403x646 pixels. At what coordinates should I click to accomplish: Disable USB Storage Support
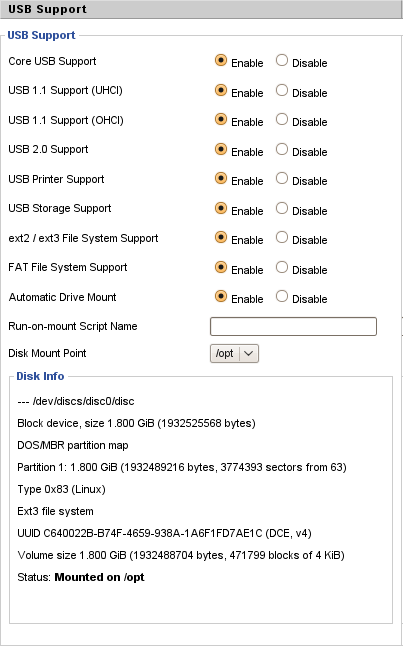point(282,208)
